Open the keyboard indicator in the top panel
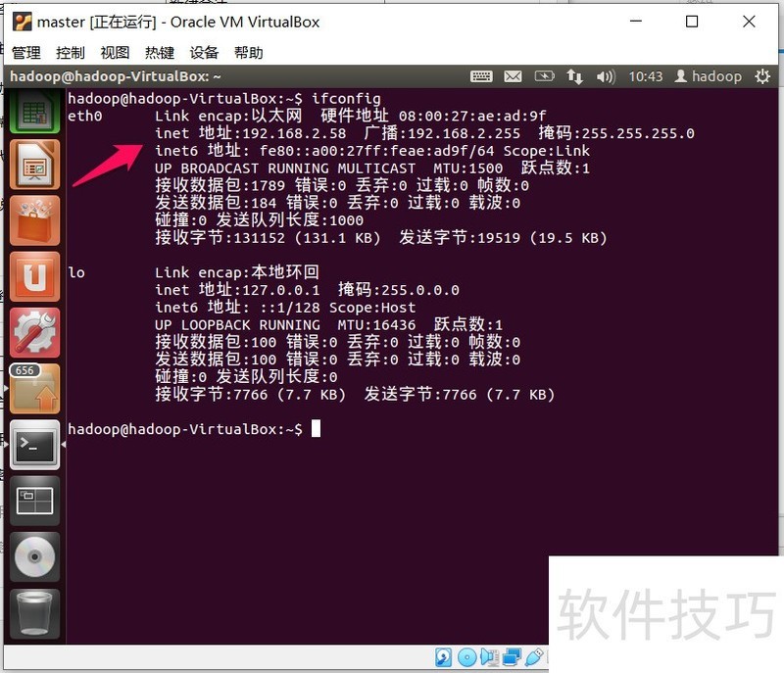 (482, 75)
